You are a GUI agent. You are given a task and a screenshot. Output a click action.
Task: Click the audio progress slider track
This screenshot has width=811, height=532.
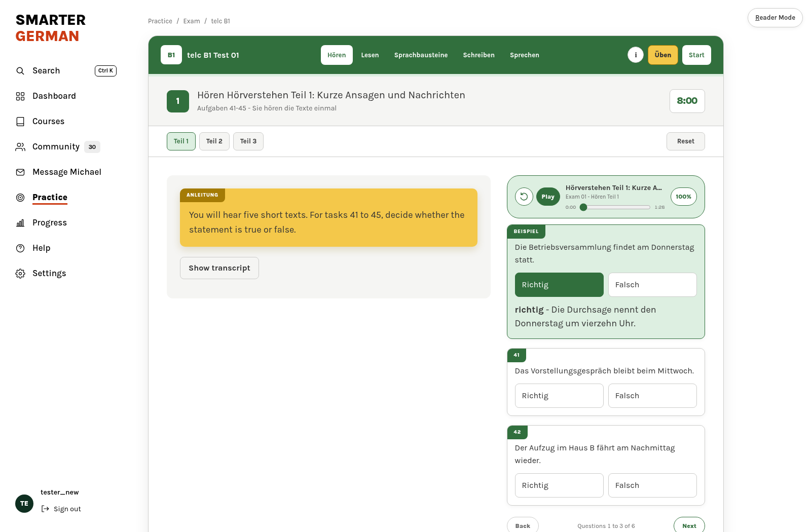point(615,207)
